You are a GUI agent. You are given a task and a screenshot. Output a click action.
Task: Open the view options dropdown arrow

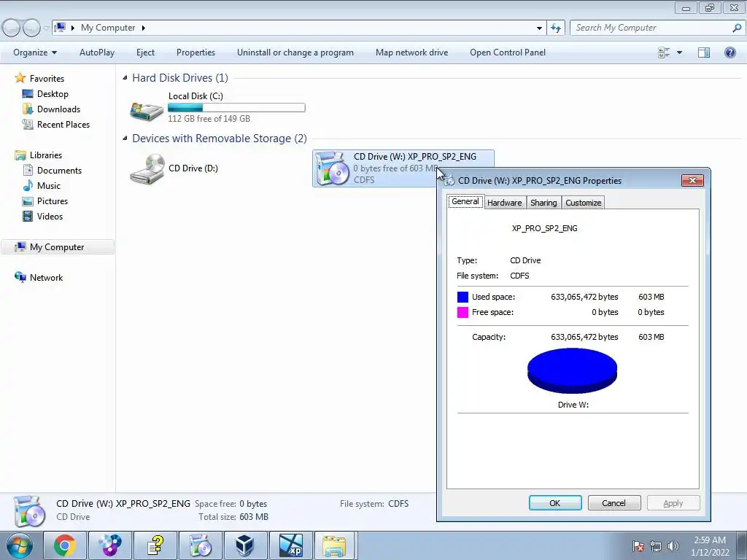(x=679, y=52)
